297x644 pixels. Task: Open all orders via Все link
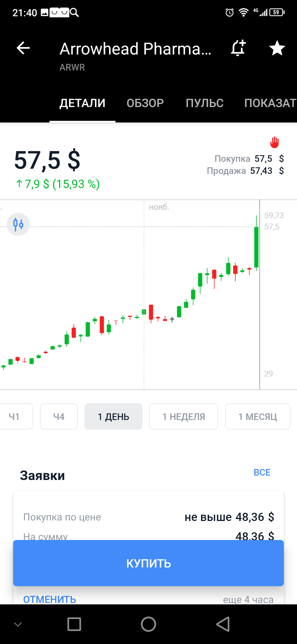click(262, 472)
